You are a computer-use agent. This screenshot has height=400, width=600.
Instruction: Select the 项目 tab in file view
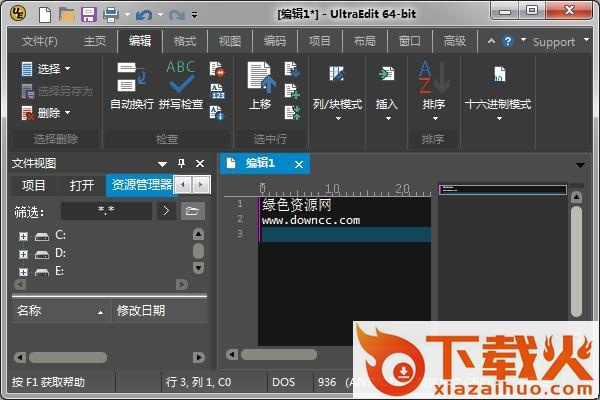(x=34, y=185)
